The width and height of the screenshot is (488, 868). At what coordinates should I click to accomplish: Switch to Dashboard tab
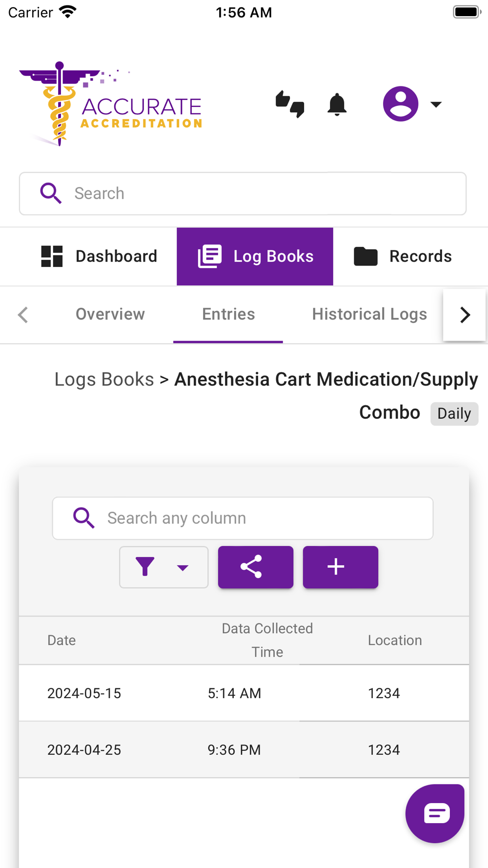click(99, 256)
